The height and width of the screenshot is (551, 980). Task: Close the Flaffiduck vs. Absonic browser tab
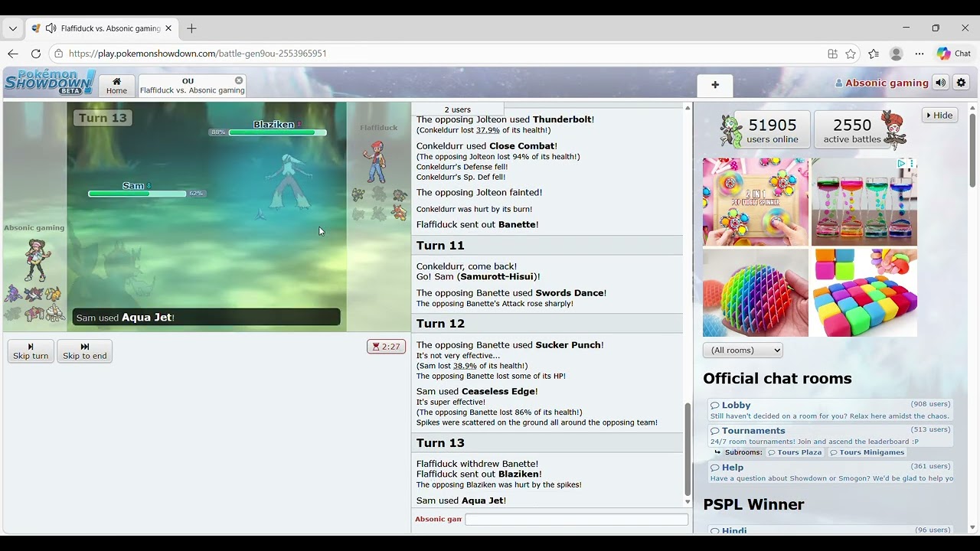coord(168,28)
